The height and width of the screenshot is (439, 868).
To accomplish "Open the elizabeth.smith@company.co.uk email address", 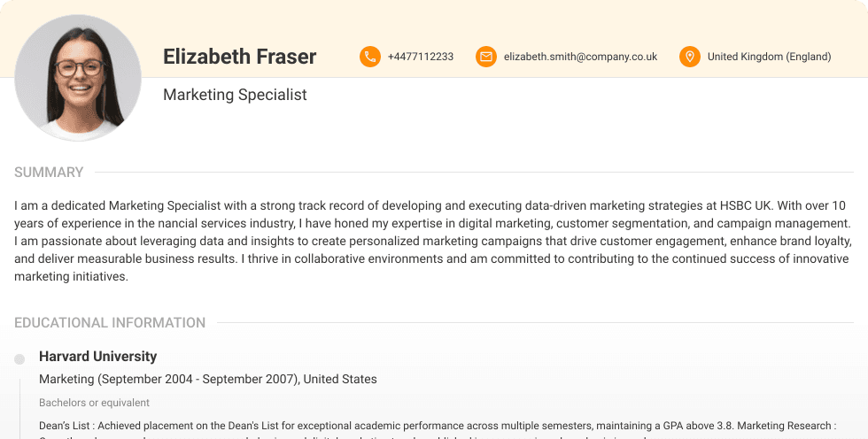I will pyautogui.click(x=580, y=57).
